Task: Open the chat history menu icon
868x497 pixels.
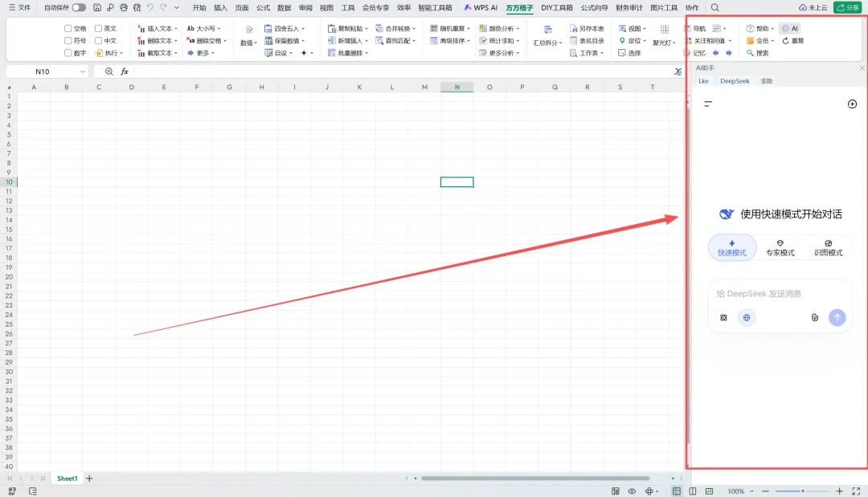Action: [x=707, y=104]
